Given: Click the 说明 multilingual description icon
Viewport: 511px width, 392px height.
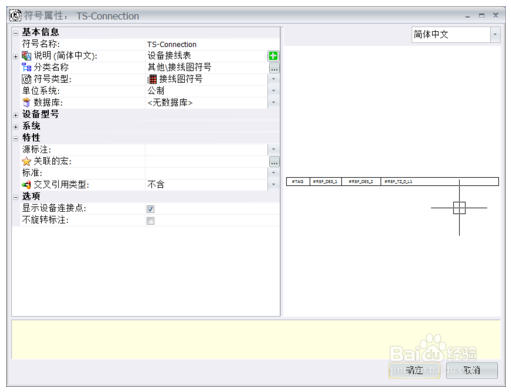Looking at the screenshot, I should 26,56.
